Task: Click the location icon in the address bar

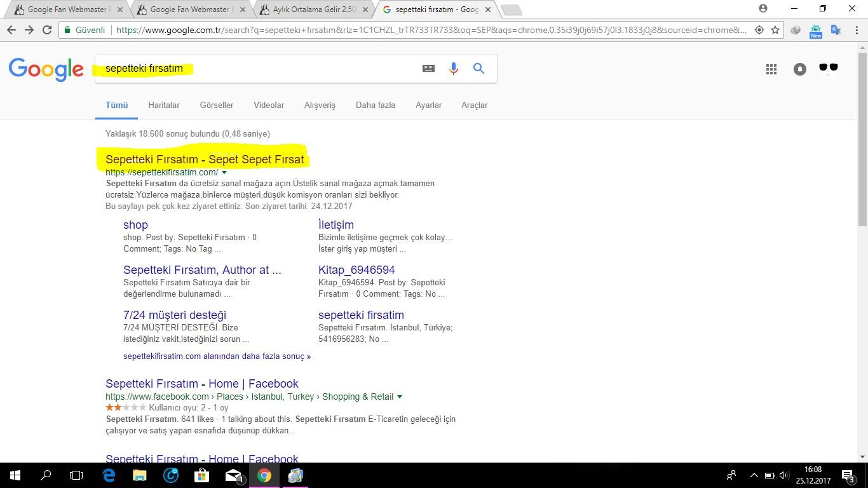Action: [759, 30]
